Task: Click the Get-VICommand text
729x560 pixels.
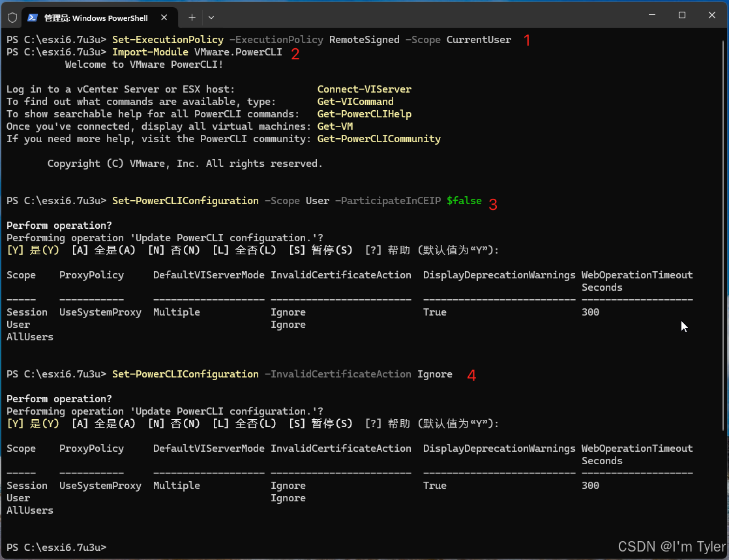Action: coord(355,102)
